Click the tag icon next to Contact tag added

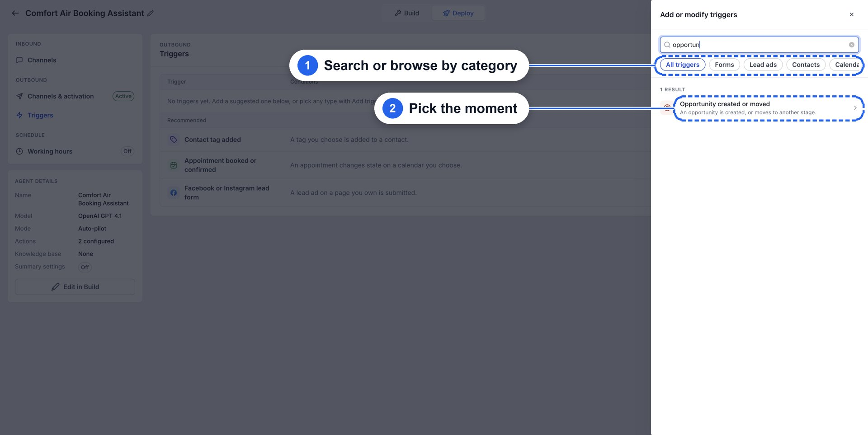(174, 140)
